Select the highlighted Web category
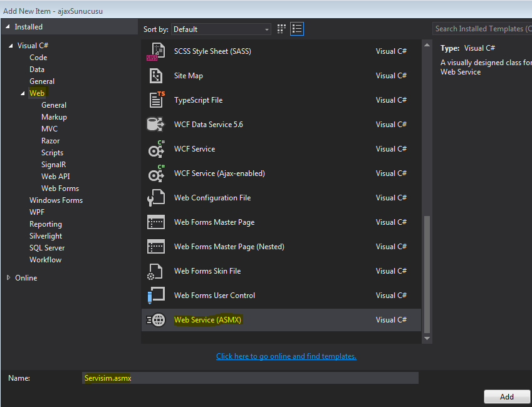The width and height of the screenshot is (532, 407). point(37,93)
